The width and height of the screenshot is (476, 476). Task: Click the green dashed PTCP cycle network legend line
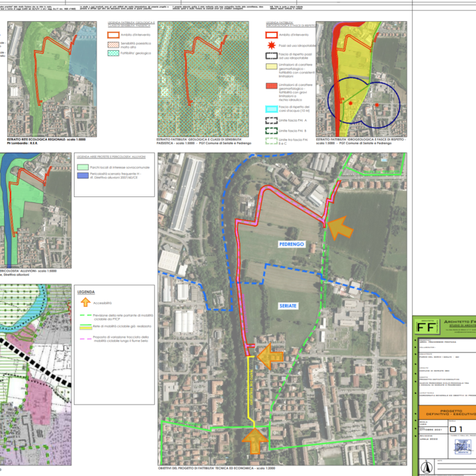[x=85, y=315]
